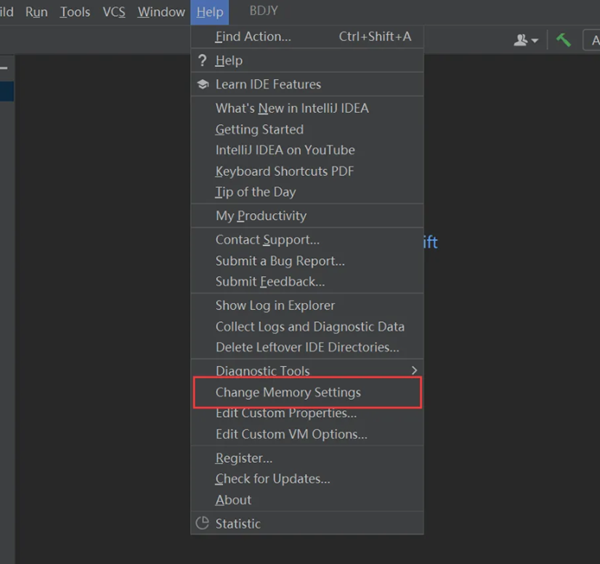Image resolution: width=600 pixels, height=564 pixels.
Task: Open the Window menu
Action: point(160,12)
